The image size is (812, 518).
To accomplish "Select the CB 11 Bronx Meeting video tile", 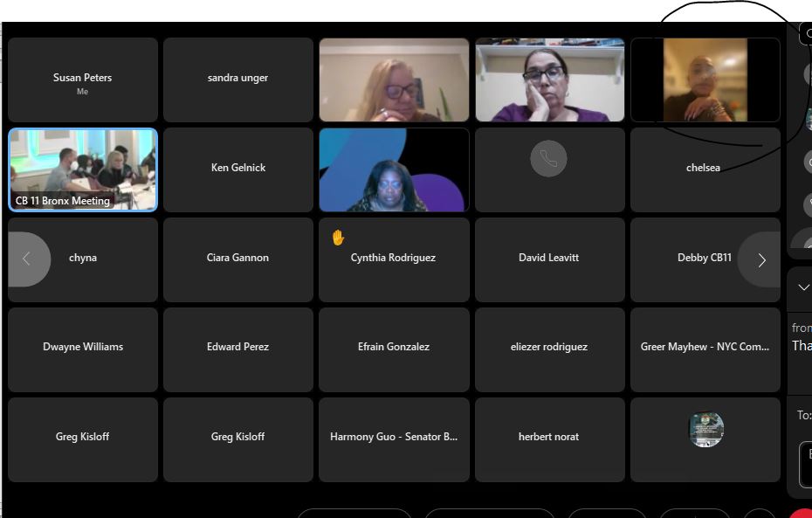I will coord(83,169).
